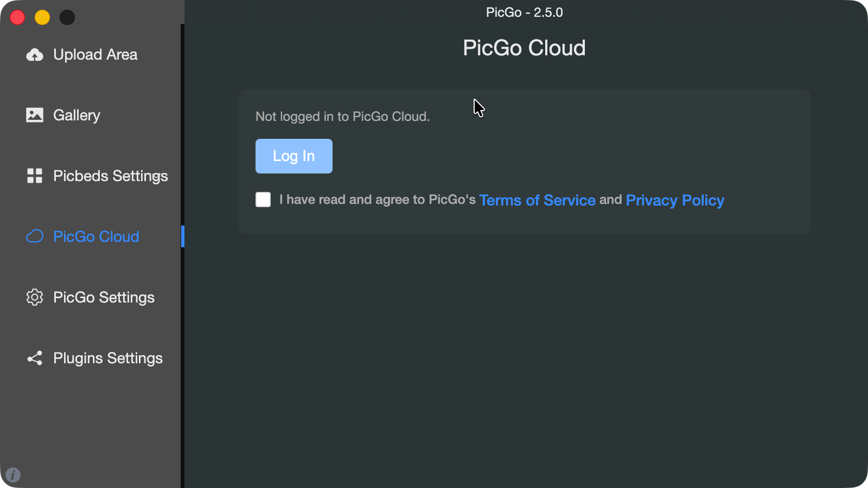Open Plugins Settings from the sidebar
Viewport: 868px width, 488px height.
coord(108,358)
